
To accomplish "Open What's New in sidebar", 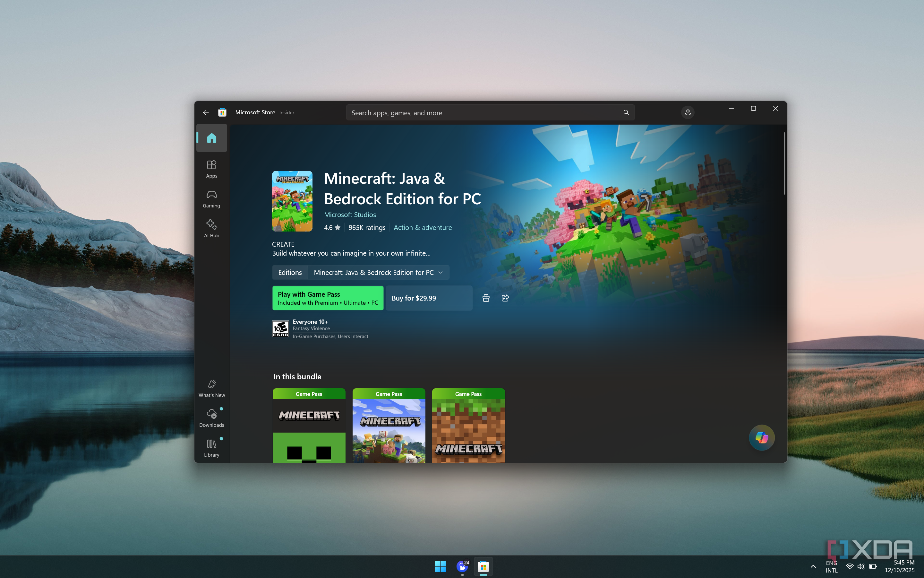I will pyautogui.click(x=211, y=389).
